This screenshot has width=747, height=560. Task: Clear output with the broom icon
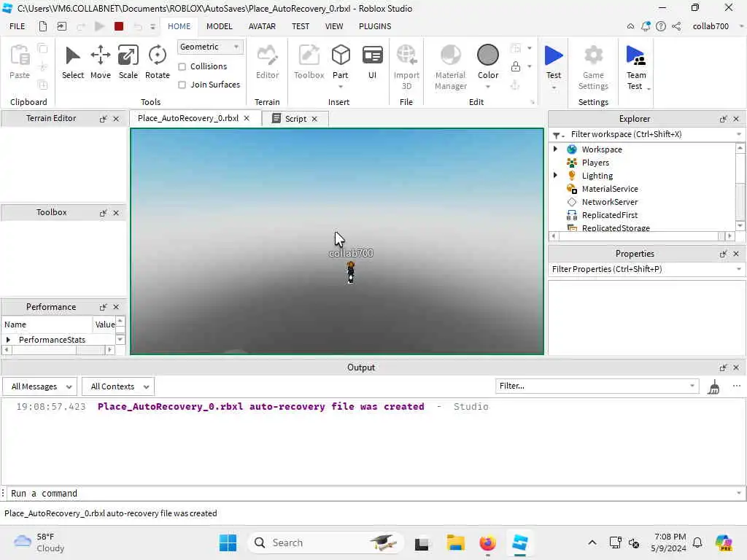pos(713,386)
